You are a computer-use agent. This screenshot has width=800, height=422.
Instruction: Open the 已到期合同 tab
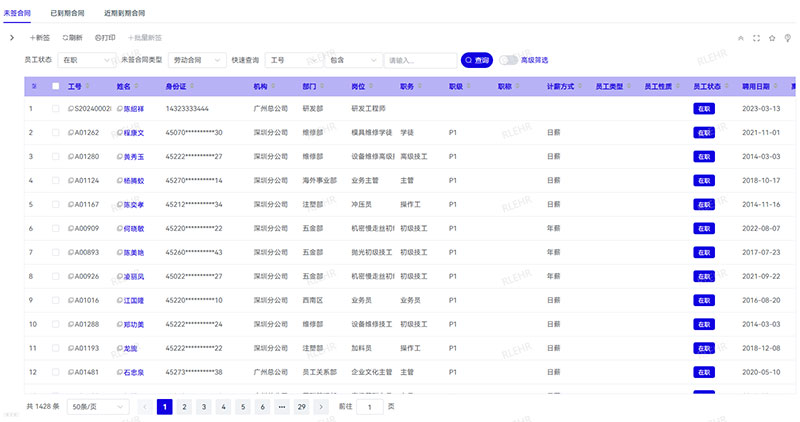pyautogui.click(x=67, y=13)
